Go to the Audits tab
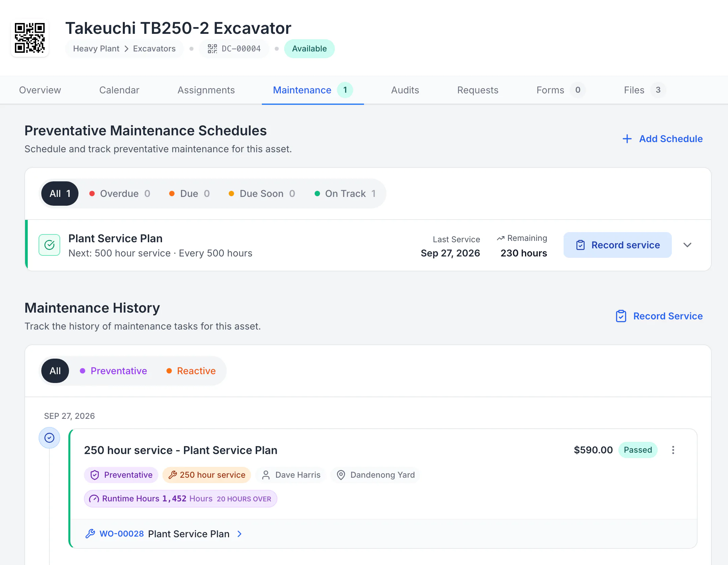 tap(405, 90)
